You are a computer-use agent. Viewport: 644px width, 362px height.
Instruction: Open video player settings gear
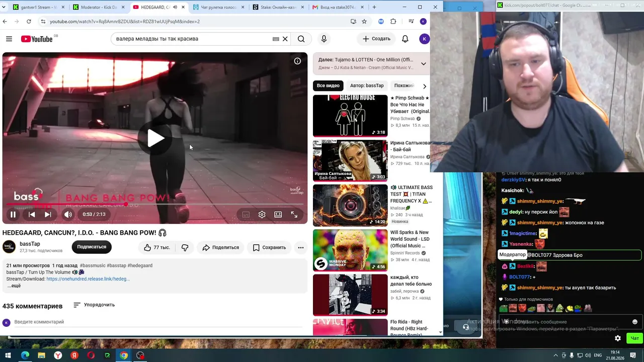[262, 214]
